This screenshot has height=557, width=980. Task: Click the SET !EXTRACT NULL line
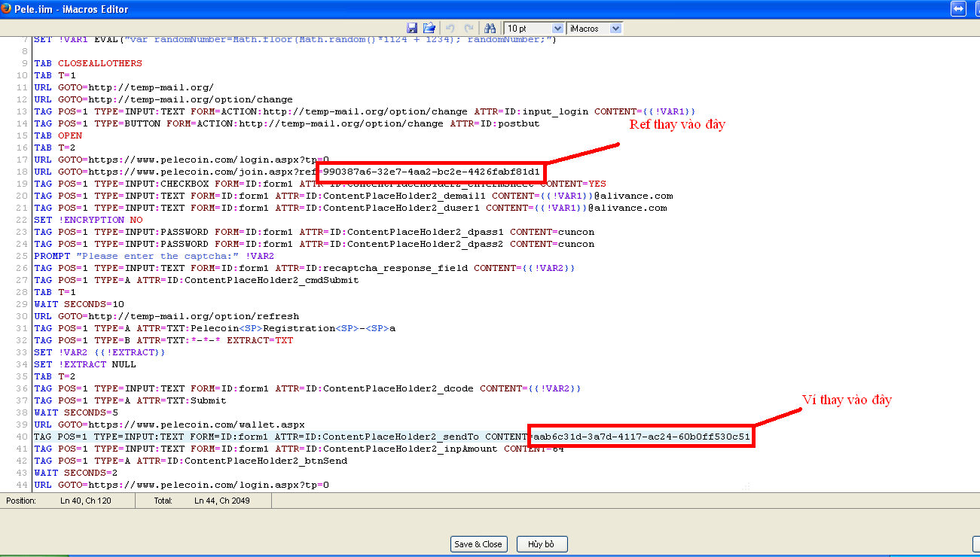[85, 364]
